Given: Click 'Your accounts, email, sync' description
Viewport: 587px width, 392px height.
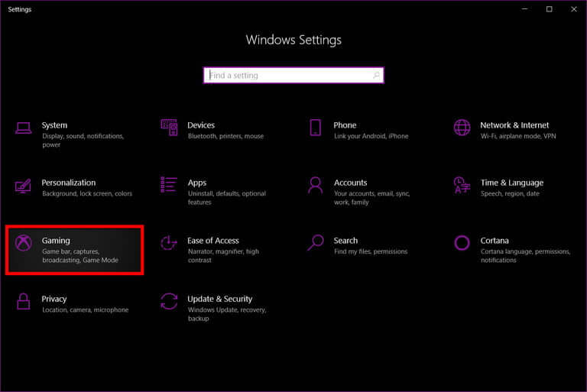Looking at the screenshot, I should (x=371, y=198).
